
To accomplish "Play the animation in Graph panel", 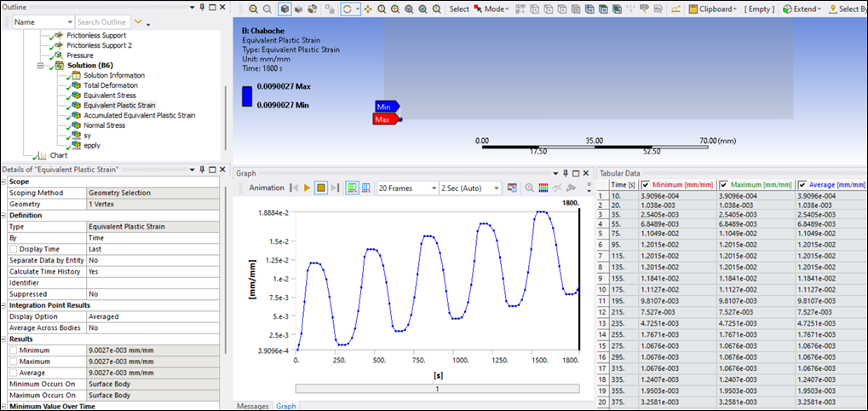I will (x=307, y=188).
